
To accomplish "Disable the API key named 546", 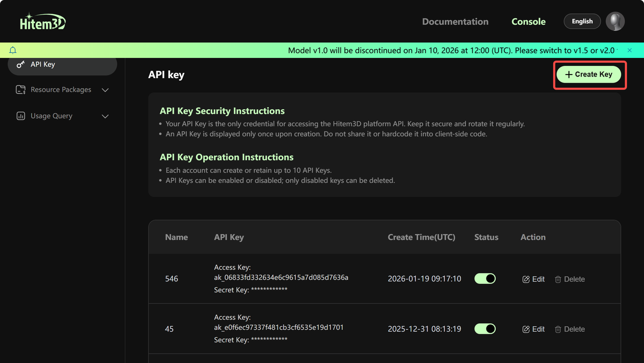I will click(485, 279).
